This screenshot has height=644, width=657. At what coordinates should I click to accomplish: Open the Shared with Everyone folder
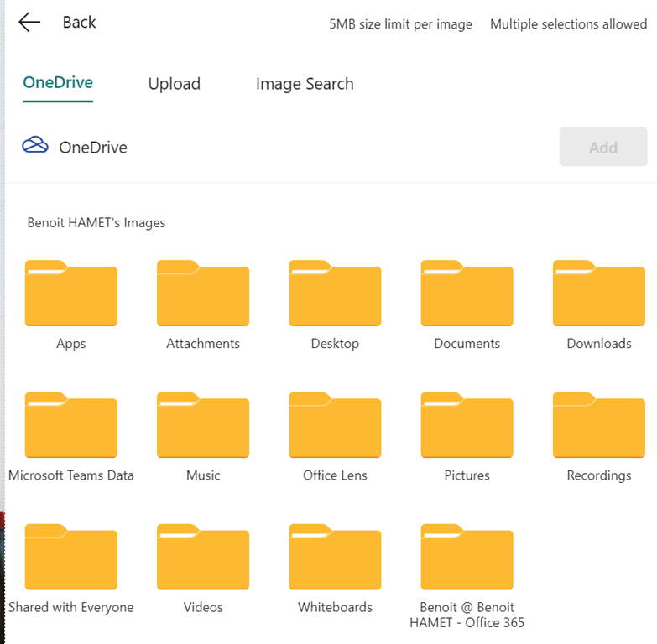coord(71,557)
